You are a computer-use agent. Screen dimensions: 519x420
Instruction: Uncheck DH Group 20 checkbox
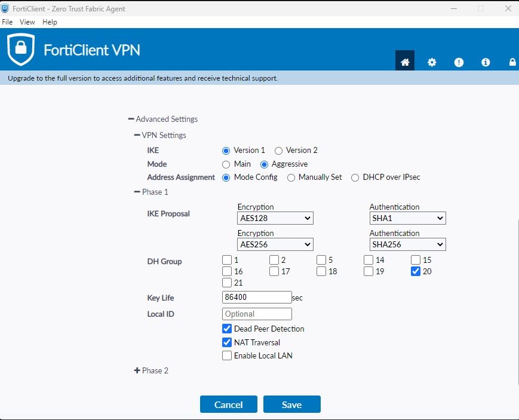coord(416,271)
